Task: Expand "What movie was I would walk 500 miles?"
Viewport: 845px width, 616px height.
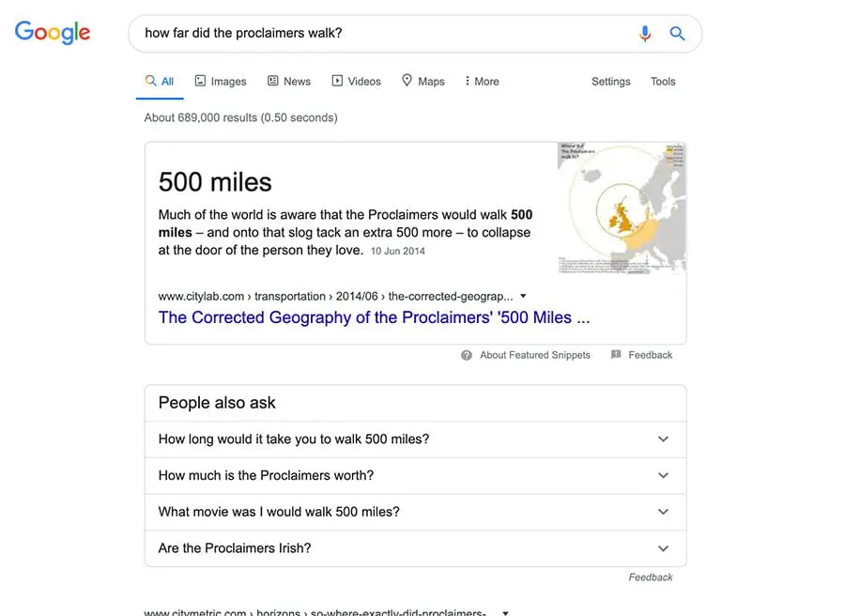Action: [x=663, y=512]
